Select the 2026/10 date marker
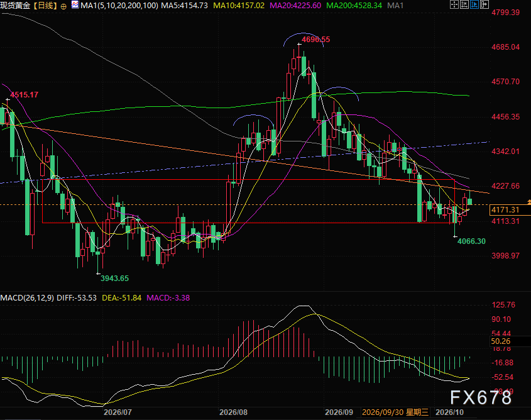The height and width of the screenshot is (420, 531). coord(449,412)
